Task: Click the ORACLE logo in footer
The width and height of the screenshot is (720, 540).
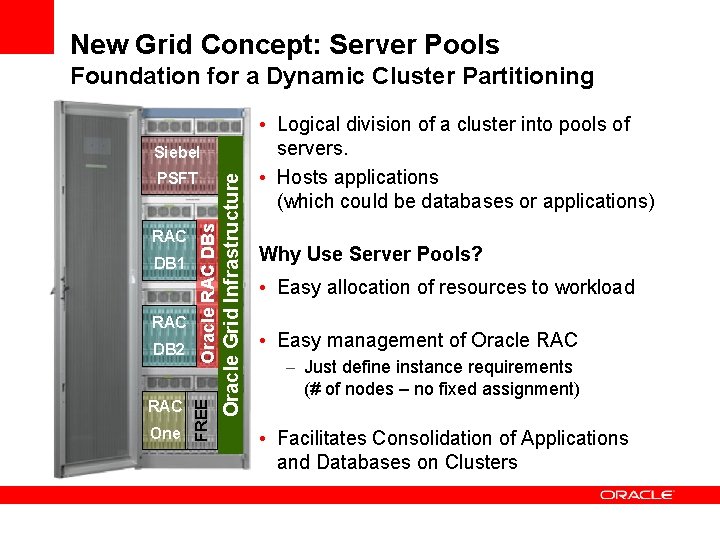Action: (x=636, y=495)
